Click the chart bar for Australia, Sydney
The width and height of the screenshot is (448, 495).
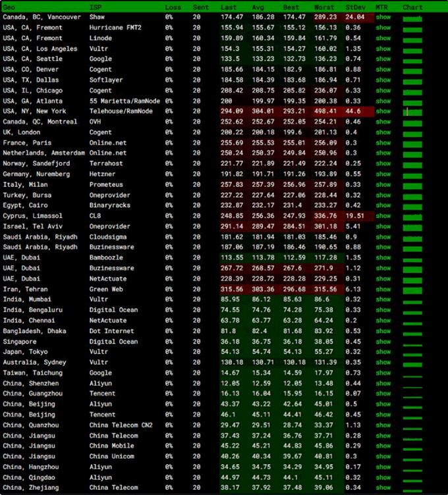click(x=412, y=363)
